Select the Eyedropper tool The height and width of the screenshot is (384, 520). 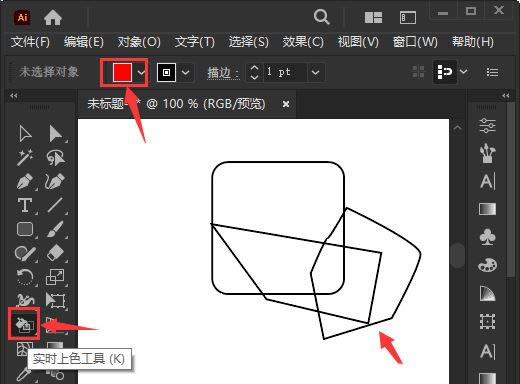pos(24,375)
